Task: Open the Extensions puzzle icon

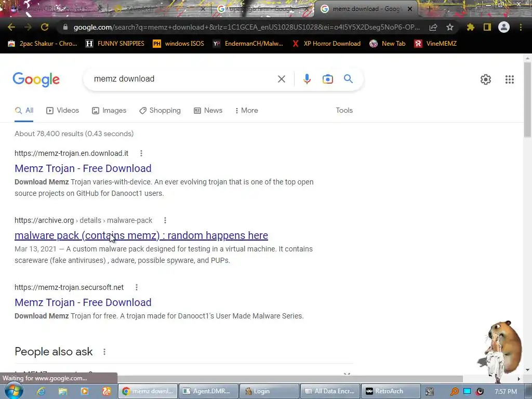Action: point(471,27)
